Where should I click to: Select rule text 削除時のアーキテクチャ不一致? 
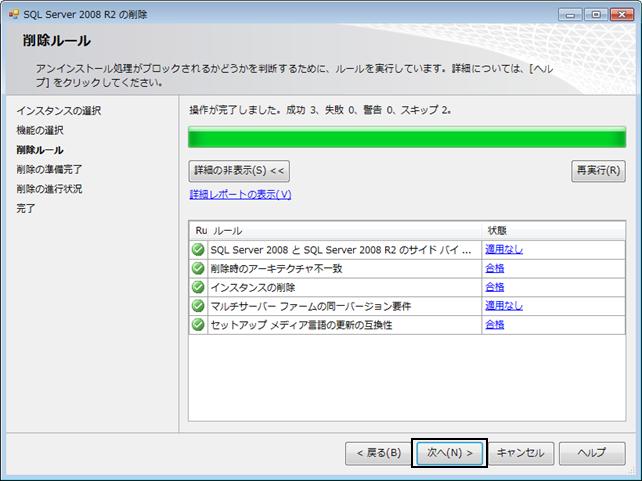[x=276, y=269]
